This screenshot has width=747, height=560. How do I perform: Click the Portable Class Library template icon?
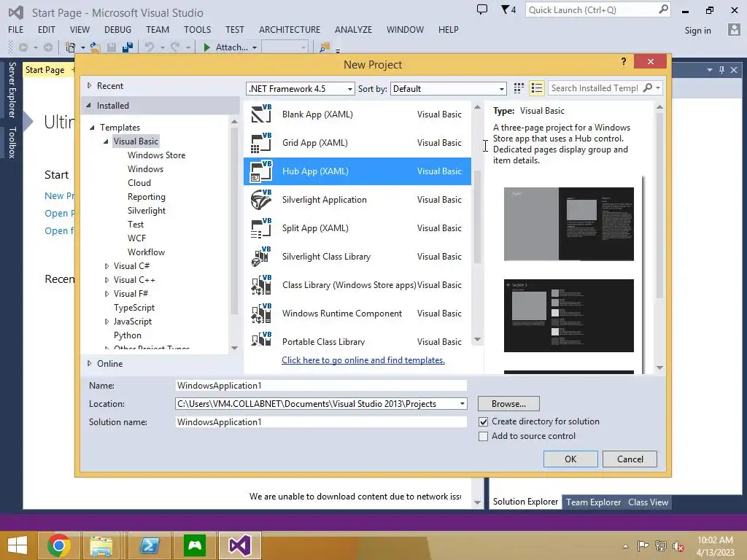click(x=261, y=339)
